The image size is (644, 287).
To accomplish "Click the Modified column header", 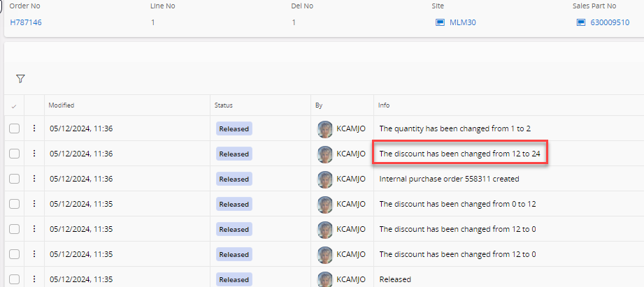I will [x=62, y=105].
